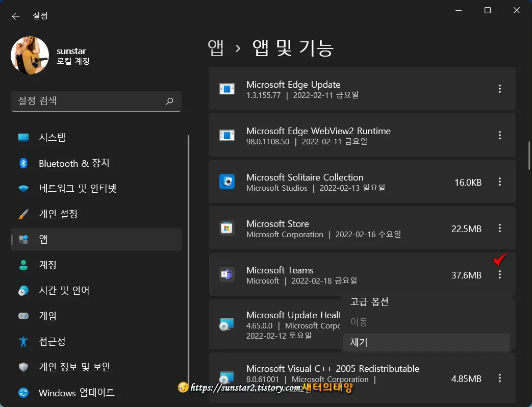This screenshot has height=407, width=532.
Task: Open 개인 정보 및 보안 via the shield icon
Action: pyautogui.click(x=23, y=367)
